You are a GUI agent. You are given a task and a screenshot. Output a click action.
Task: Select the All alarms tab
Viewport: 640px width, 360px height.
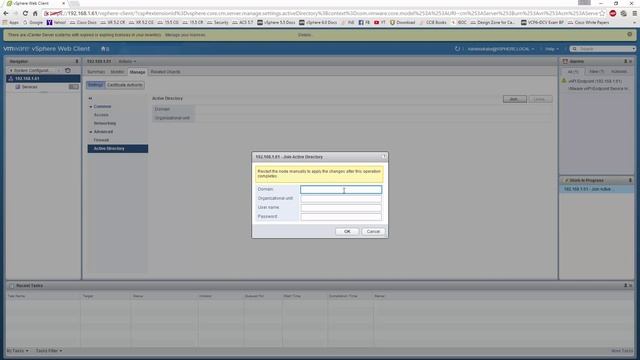point(573,72)
